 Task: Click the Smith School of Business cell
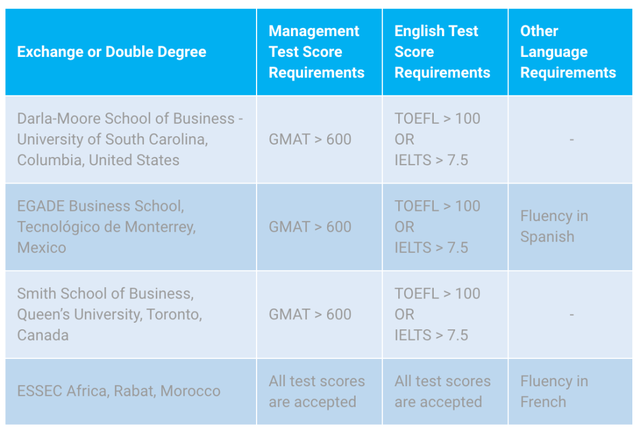point(131,315)
